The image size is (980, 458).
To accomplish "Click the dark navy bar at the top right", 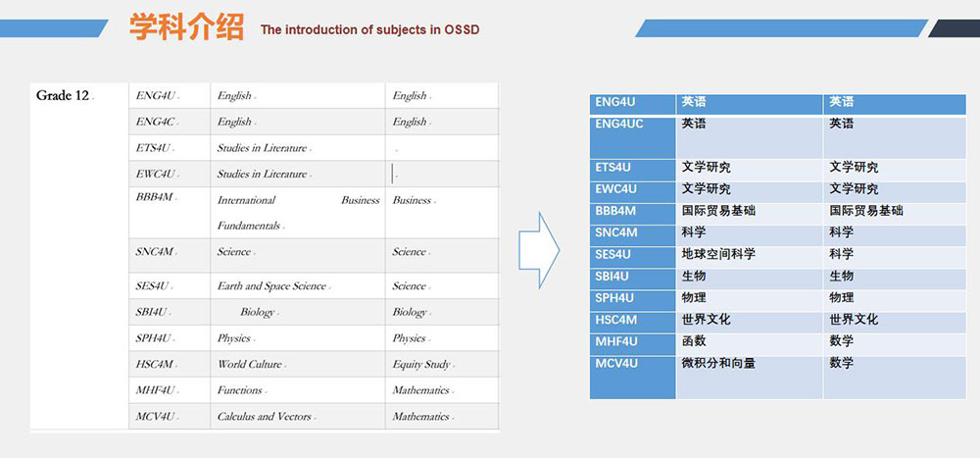I will 954,28.
